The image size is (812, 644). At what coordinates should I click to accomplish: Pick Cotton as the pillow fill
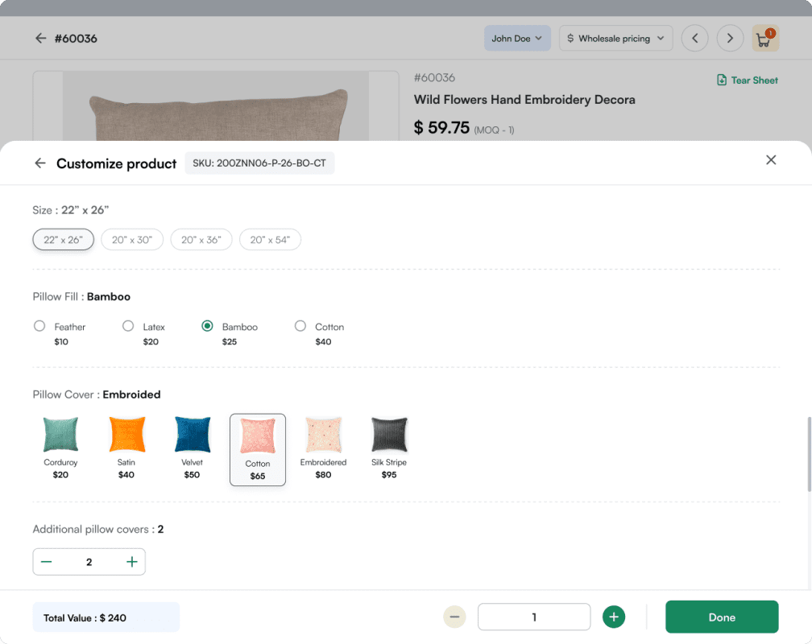point(299,325)
